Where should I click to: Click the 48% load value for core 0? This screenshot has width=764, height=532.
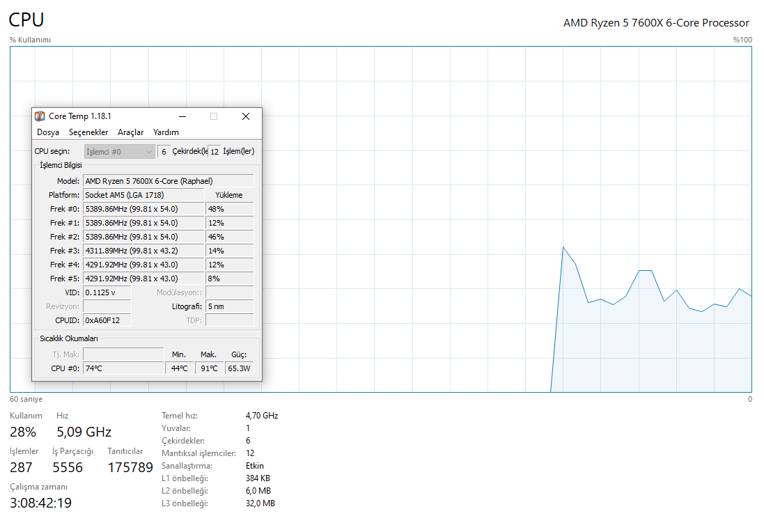(x=230, y=209)
